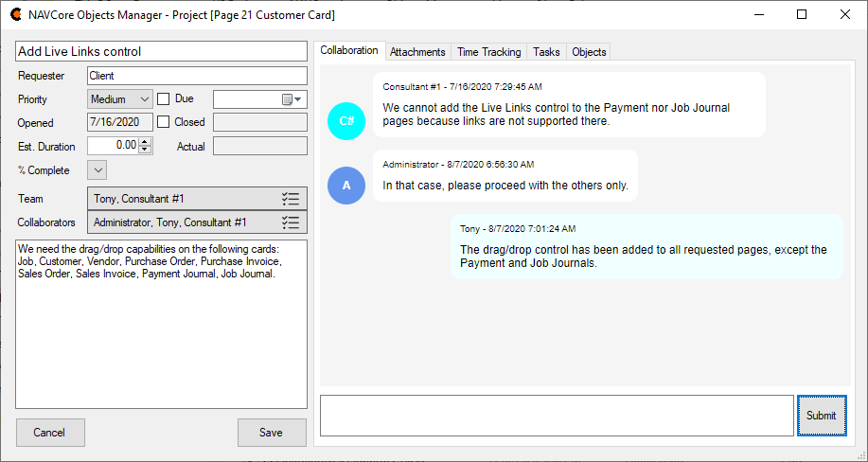
Task: Open the Collaborators checklist icon
Action: tap(291, 222)
